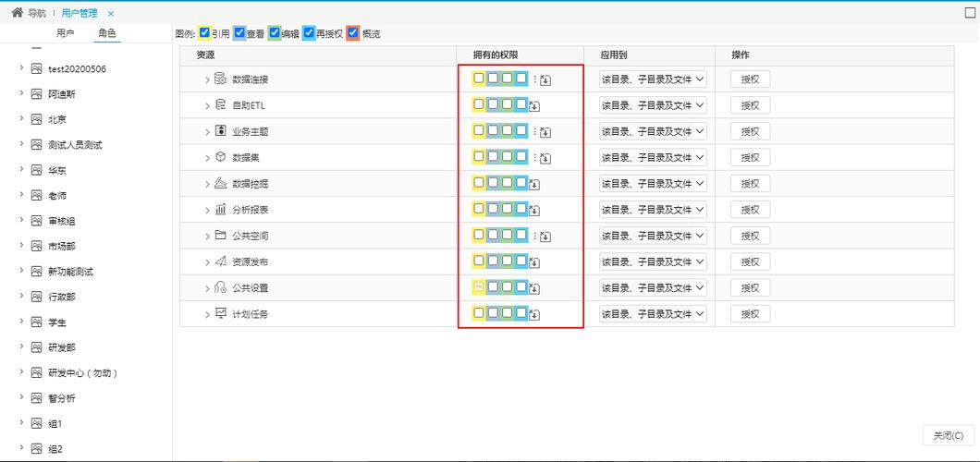Viewport: 980px width, 462px height.
Task: Click the import icon in 计划任务 row
Action: [x=534, y=315]
